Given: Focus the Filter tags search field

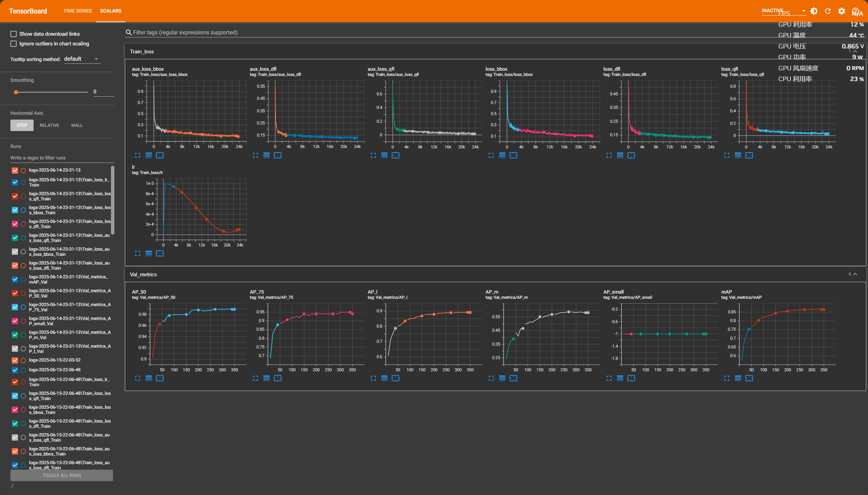Looking at the screenshot, I should tap(496, 32).
